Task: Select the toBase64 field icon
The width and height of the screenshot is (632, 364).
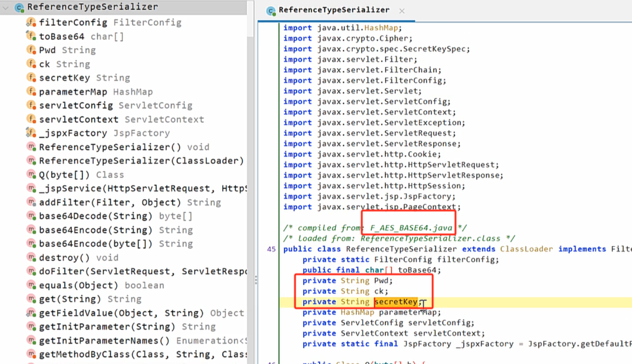Action: click(x=31, y=36)
